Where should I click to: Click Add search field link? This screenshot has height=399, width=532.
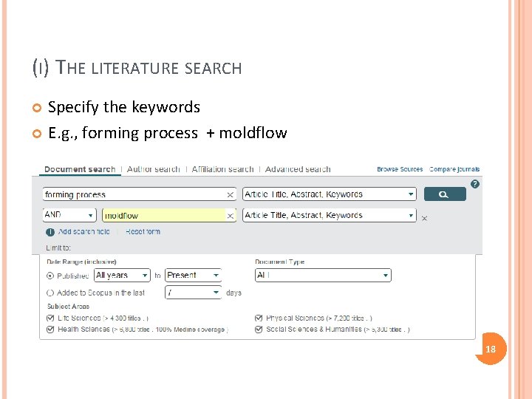(x=83, y=232)
